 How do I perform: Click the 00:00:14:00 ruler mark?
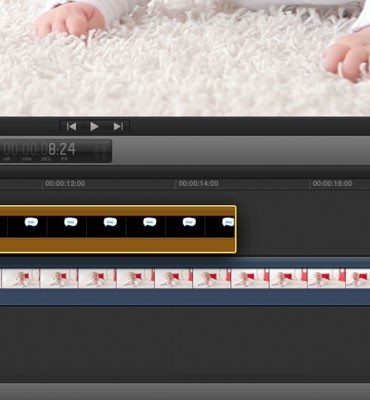[x=198, y=183]
